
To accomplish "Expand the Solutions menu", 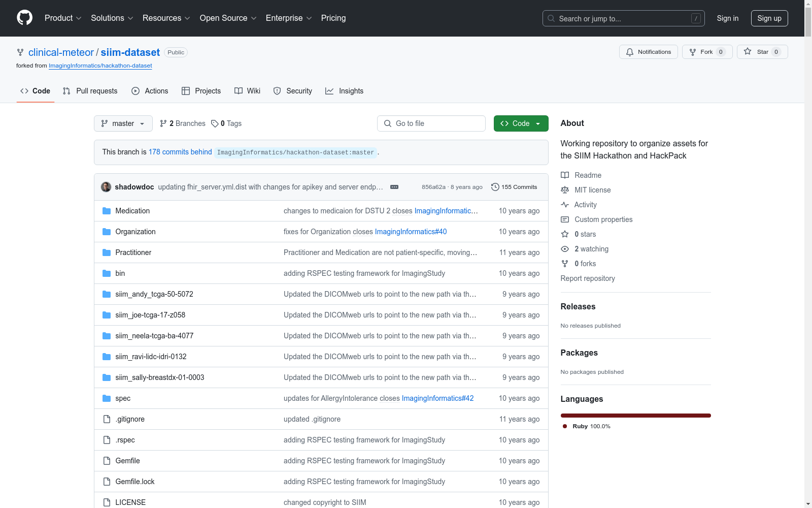I will (x=112, y=18).
